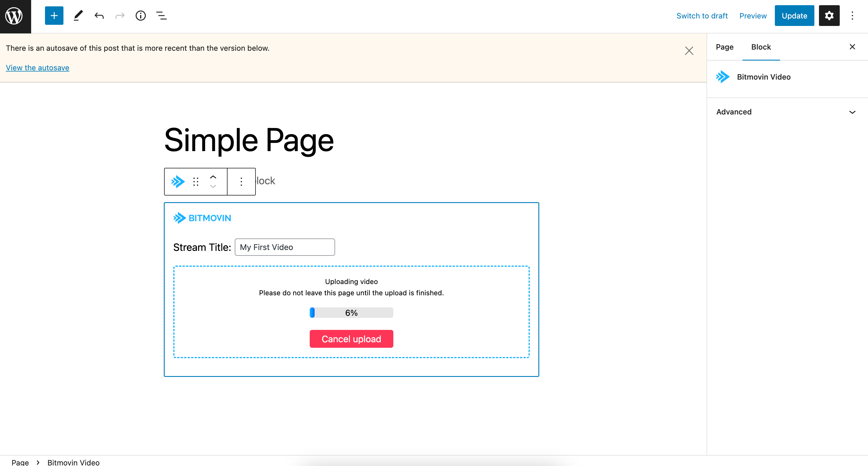Click the Stream Title input field
This screenshot has width=868, height=466.
pos(284,247)
